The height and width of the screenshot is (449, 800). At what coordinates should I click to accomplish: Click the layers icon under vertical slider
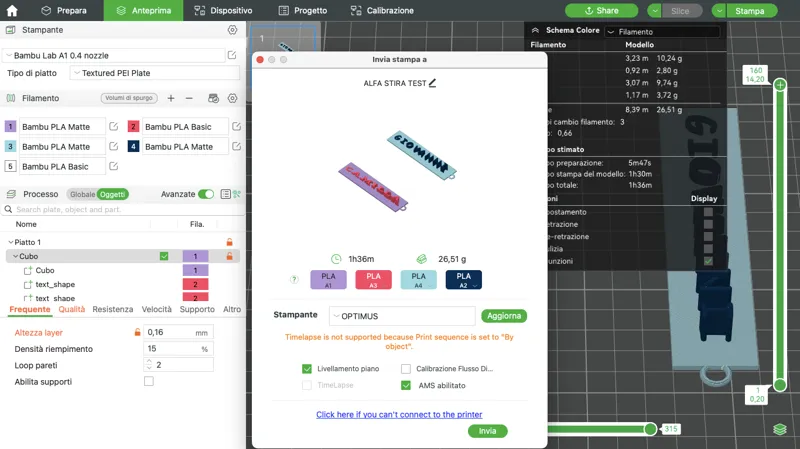click(780, 429)
